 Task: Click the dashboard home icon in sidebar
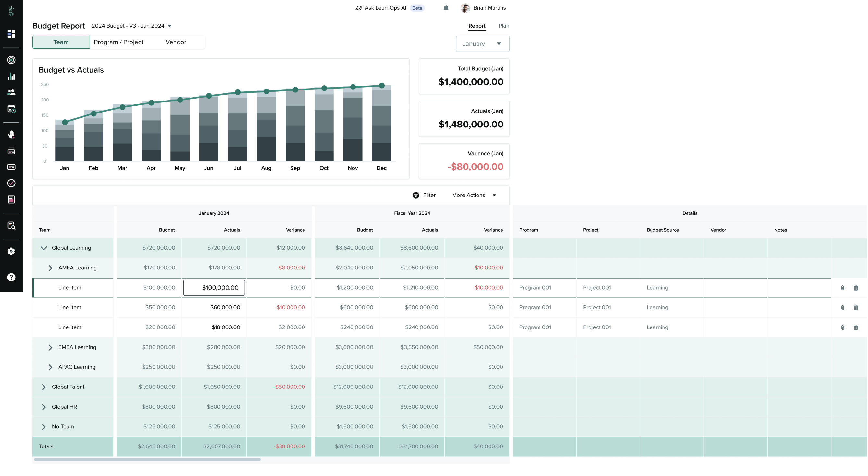[x=11, y=34]
